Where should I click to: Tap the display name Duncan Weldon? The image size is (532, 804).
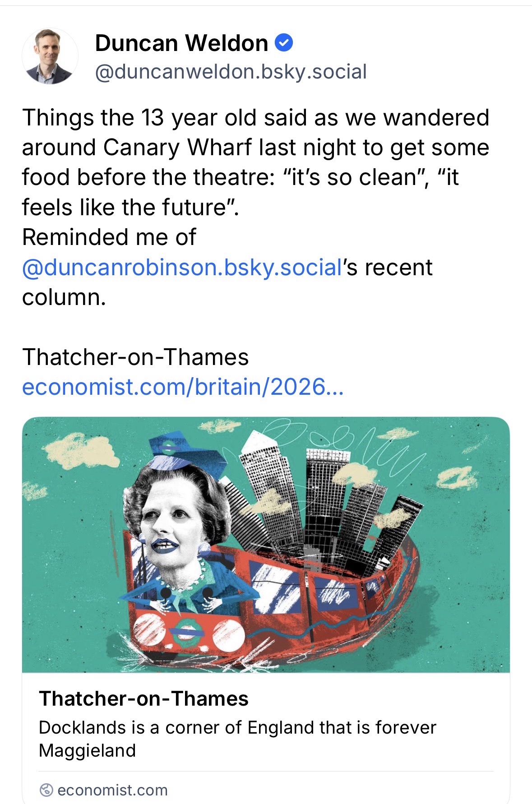pyautogui.click(x=181, y=43)
